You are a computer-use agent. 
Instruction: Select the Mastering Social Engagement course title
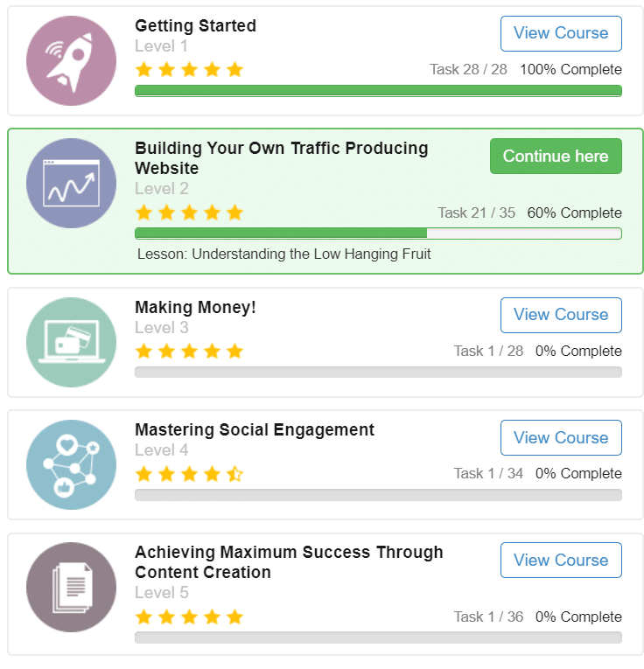[255, 429]
